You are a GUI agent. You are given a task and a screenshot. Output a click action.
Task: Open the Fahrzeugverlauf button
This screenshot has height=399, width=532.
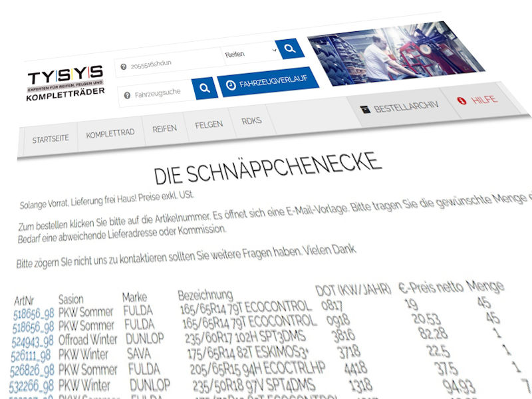click(x=269, y=81)
